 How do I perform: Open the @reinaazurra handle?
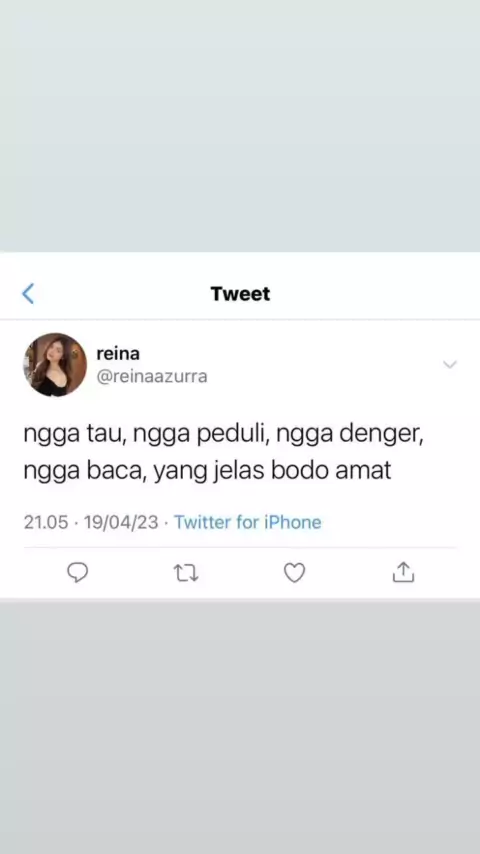[x=152, y=376]
